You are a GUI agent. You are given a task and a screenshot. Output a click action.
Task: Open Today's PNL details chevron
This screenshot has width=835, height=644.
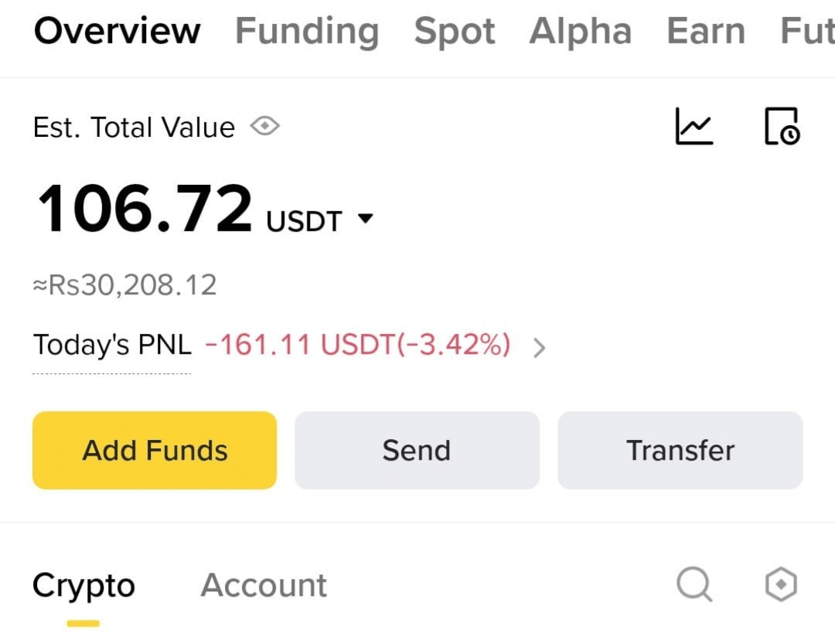540,347
